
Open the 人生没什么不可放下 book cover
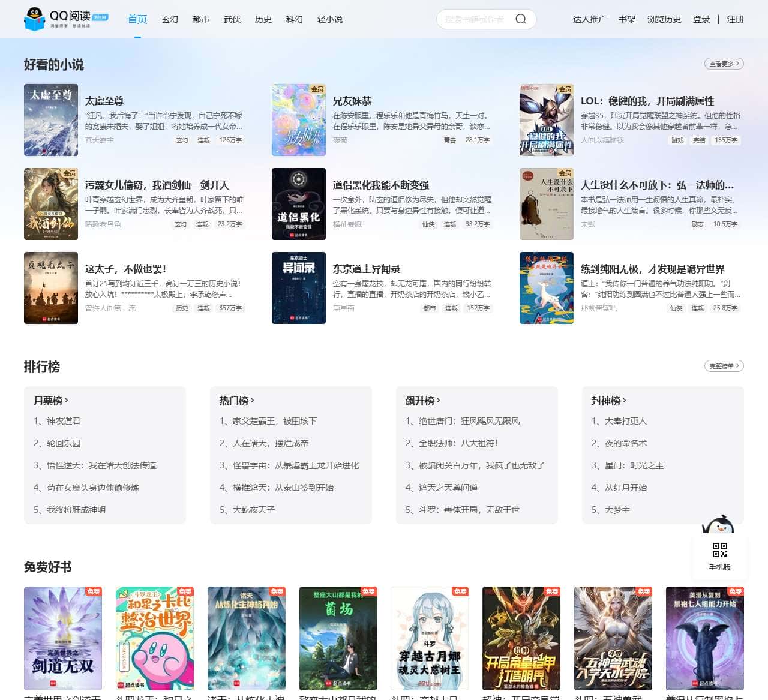coord(547,204)
